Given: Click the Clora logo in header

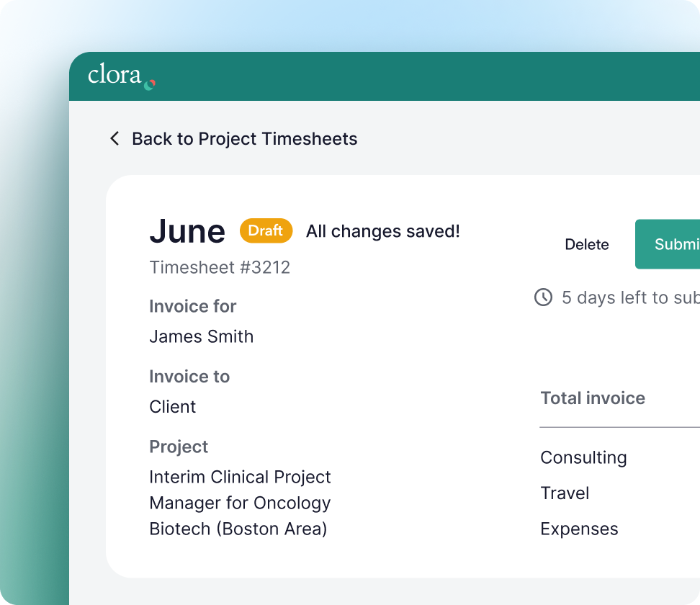Looking at the screenshot, I should click(121, 76).
